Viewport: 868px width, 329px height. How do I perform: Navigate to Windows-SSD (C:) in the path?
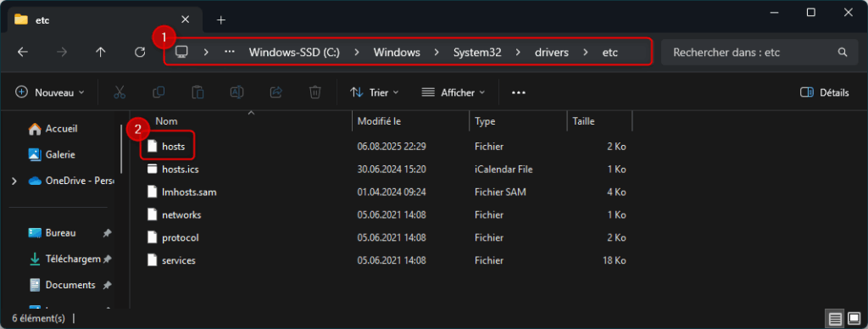click(x=294, y=53)
